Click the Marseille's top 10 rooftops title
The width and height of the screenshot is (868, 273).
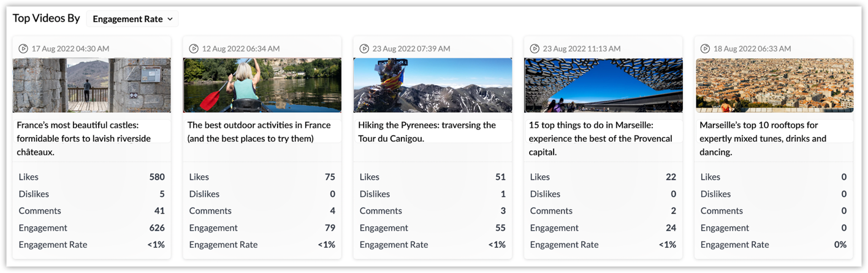[x=763, y=139]
